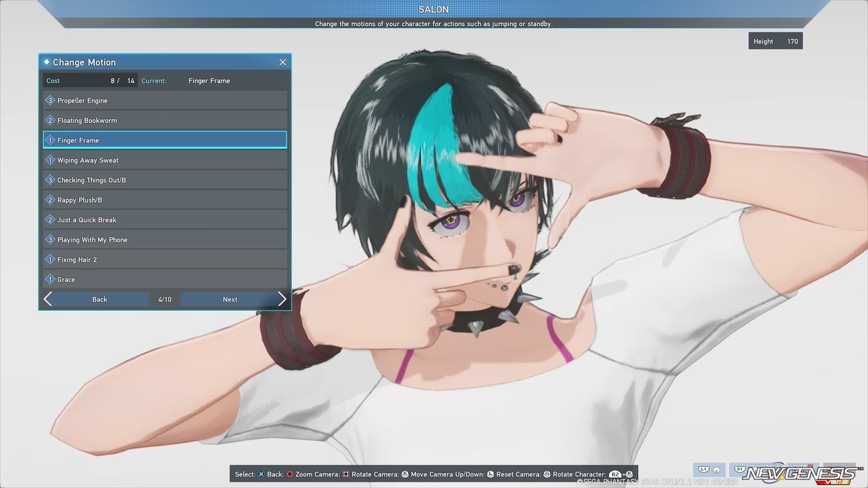Image resolution: width=868 pixels, height=488 pixels.
Task: Click the right chevron arrow by Next
Action: tap(283, 299)
